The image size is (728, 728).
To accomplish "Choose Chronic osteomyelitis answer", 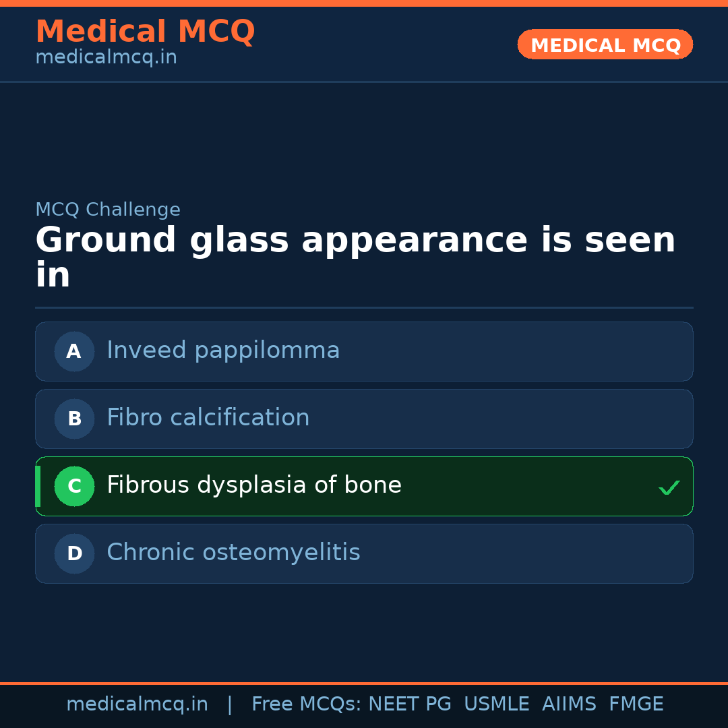I will [233, 553].
